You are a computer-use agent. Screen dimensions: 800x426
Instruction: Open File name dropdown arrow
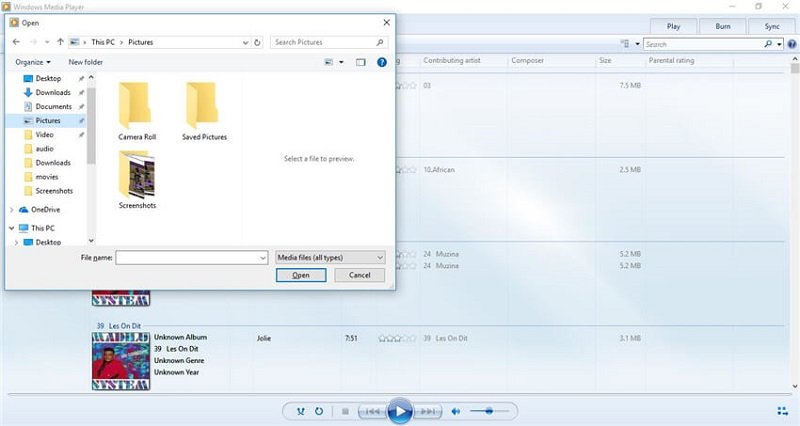click(x=263, y=258)
